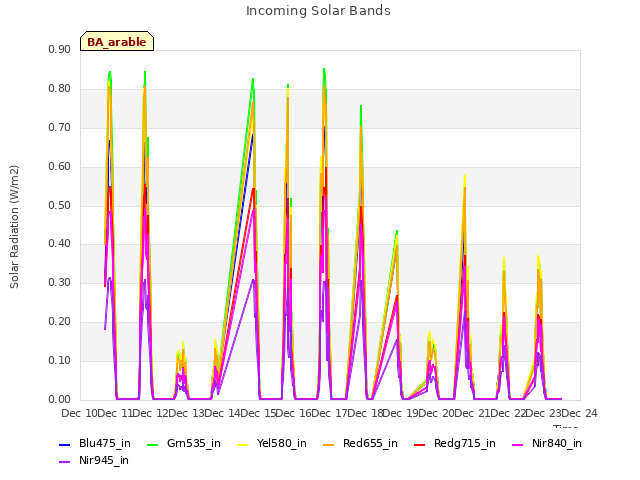Click the 0.50 y-axis tick label

coord(60,205)
